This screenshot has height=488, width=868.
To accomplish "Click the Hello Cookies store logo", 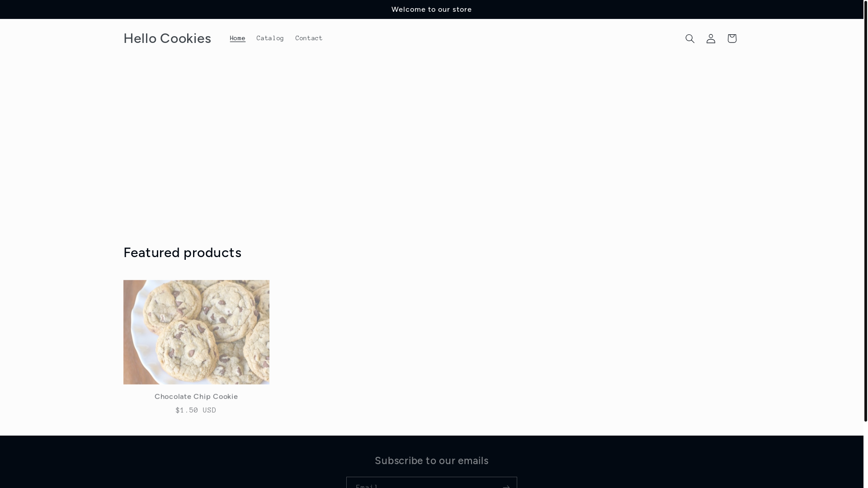I will click(167, 38).
